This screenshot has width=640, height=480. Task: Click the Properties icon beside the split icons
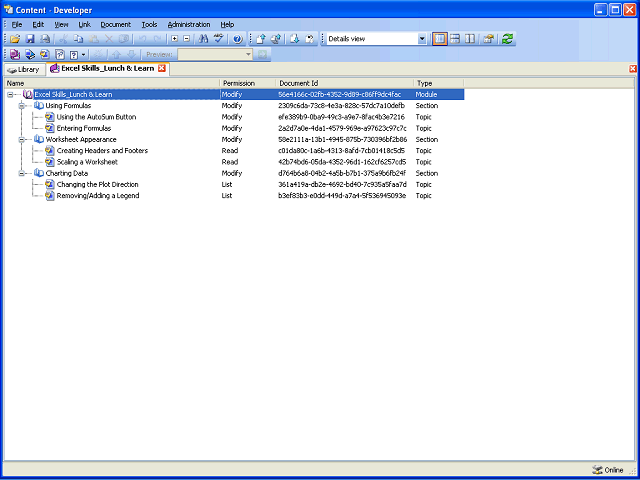coord(488,39)
